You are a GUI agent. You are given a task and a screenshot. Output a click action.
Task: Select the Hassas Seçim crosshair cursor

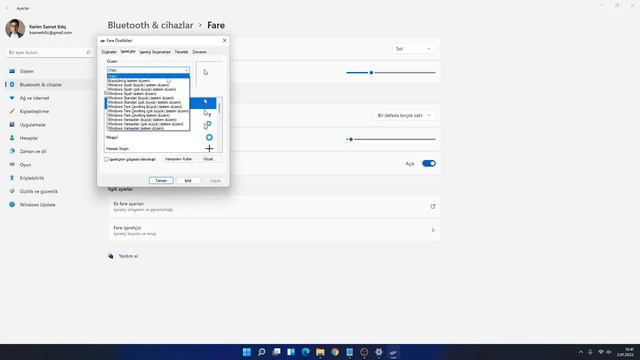click(209, 149)
